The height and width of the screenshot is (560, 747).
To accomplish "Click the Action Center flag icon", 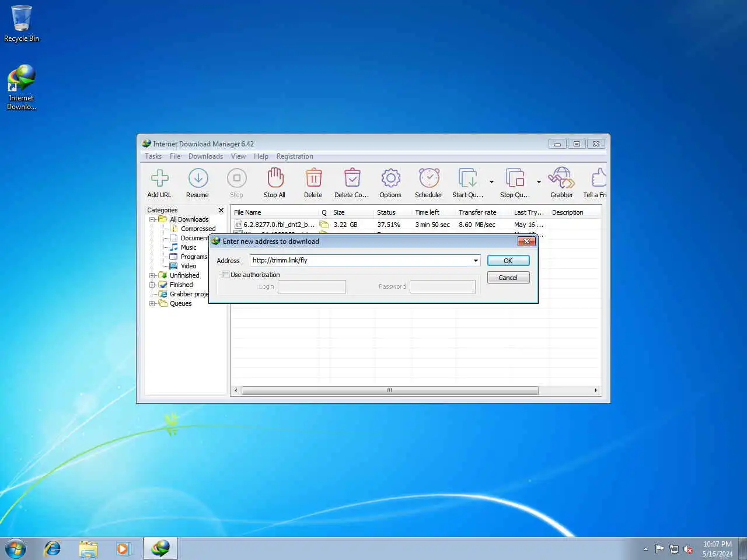I will [659, 549].
